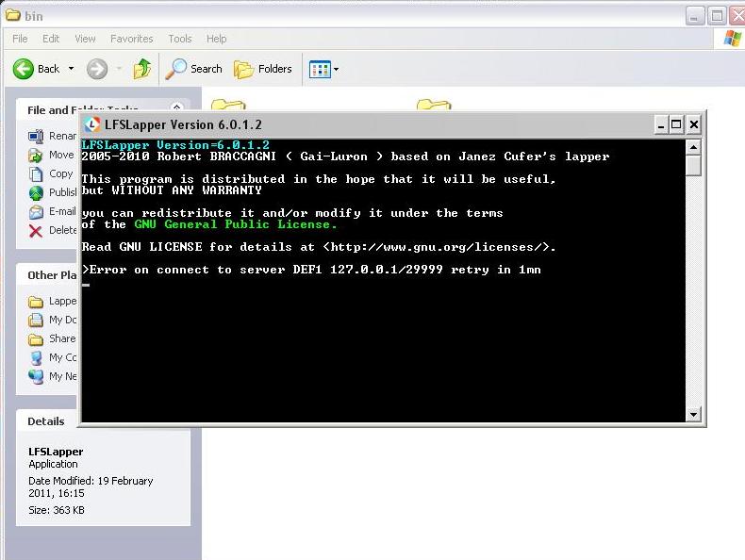The image size is (745, 560).
Task: Open the View menu in Explorer
Action: (x=85, y=39)
